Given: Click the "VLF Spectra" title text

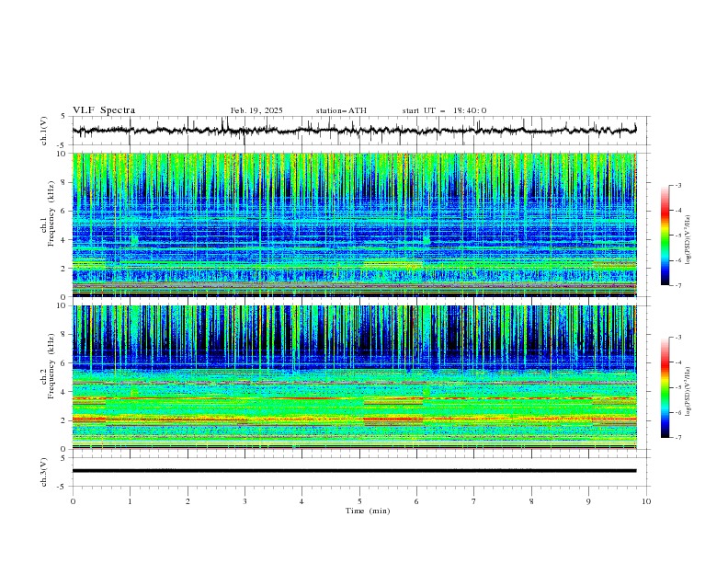Looking at the screenshot, I should coord(104,110).
